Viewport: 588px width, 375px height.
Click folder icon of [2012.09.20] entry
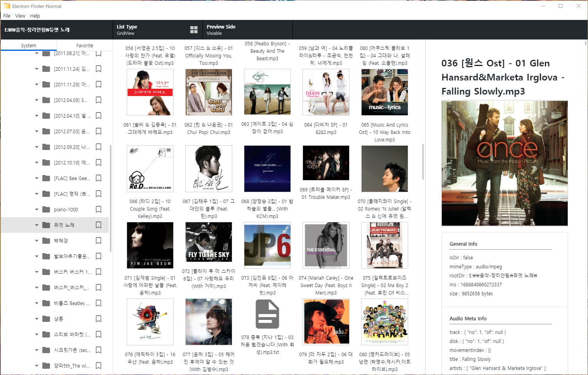(x=46, y=147)
